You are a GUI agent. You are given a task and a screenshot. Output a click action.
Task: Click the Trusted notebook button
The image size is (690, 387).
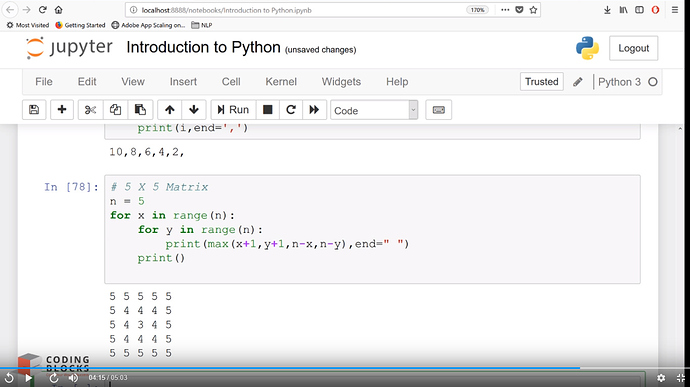pos(541,82)
